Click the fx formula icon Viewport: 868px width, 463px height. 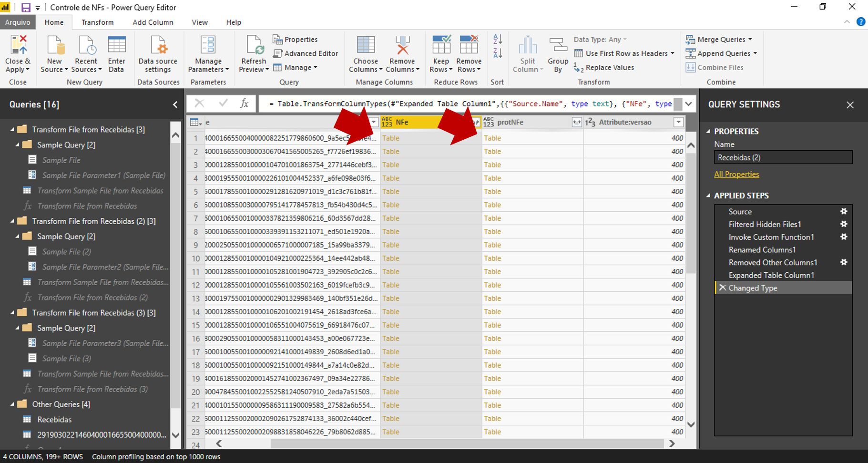(244, 103)
